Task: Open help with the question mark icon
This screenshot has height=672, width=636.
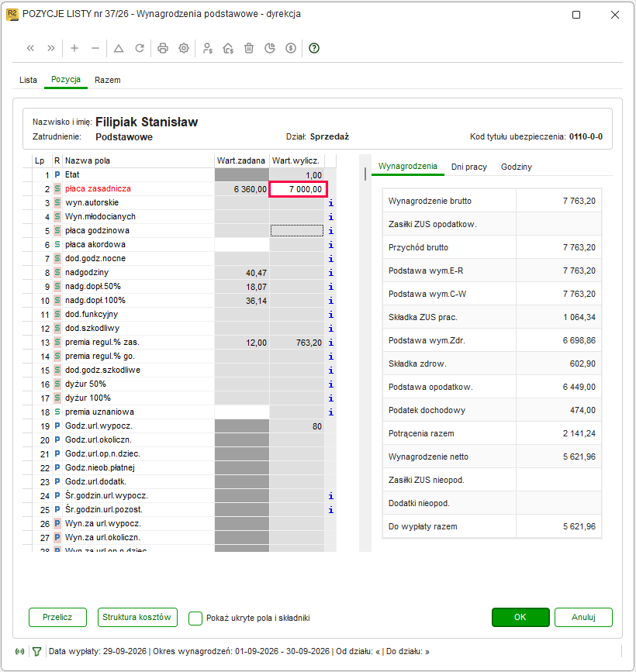Action: click(x=314, y=48)
